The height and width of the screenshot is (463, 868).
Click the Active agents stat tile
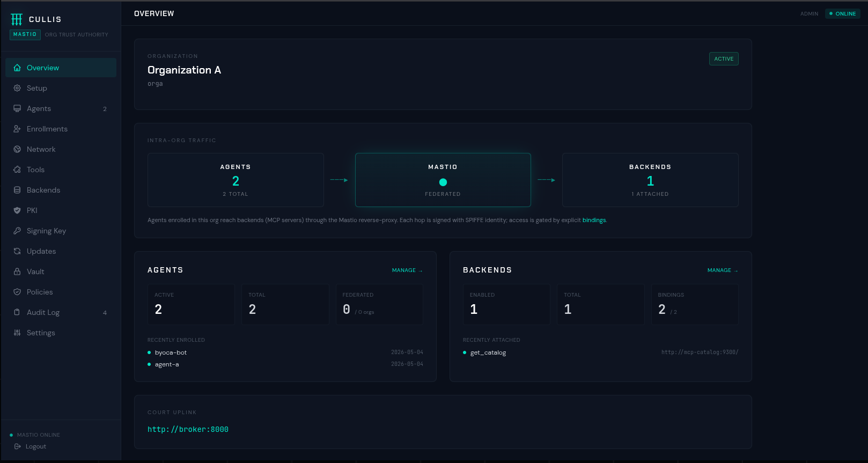click(192, 305)
